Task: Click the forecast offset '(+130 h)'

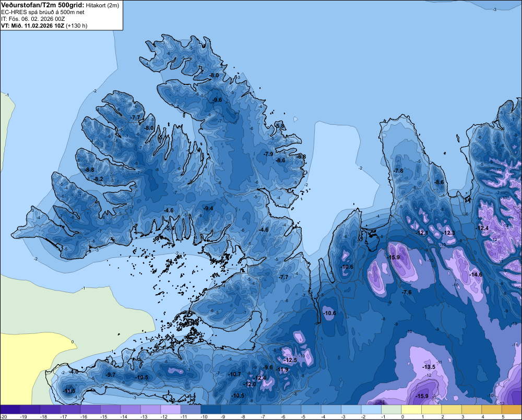Action: click(x=77, y=26)
